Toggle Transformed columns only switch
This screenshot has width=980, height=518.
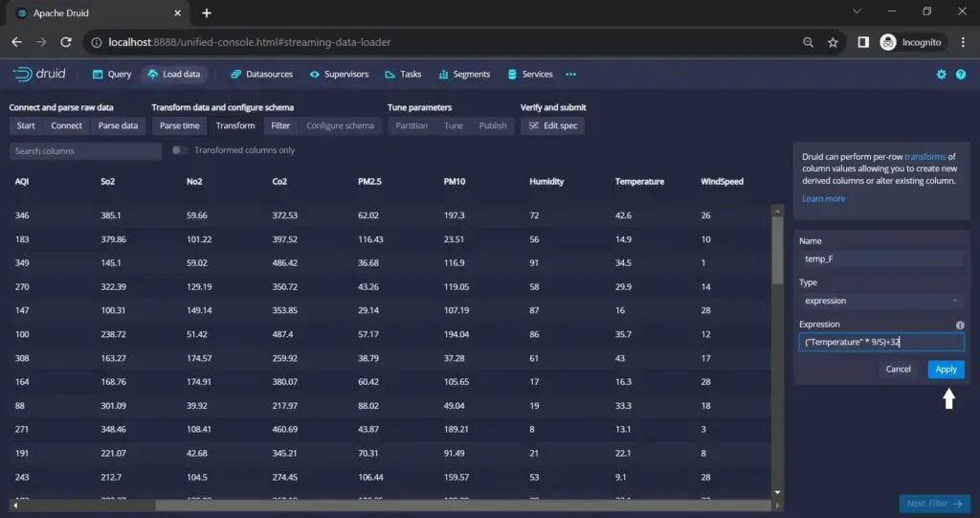tap(179, 150)
